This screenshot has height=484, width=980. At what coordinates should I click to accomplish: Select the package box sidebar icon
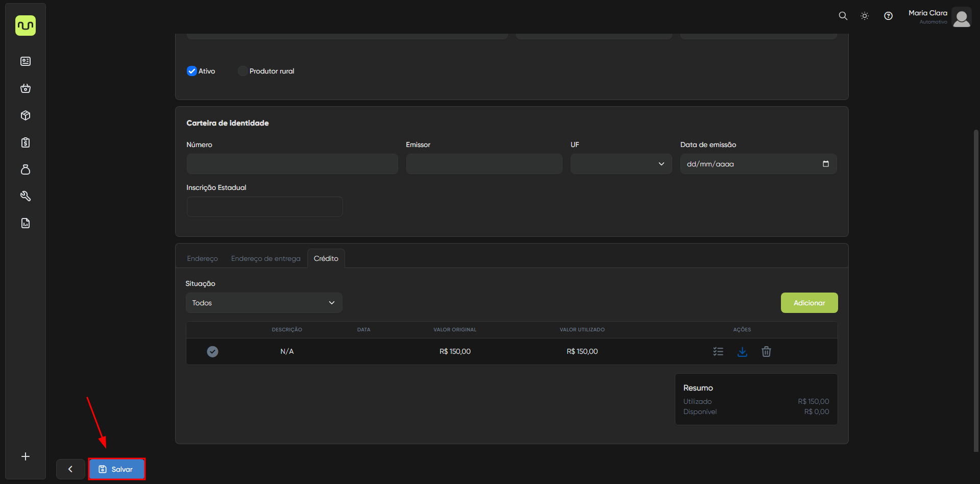click(x=26, y=115)
